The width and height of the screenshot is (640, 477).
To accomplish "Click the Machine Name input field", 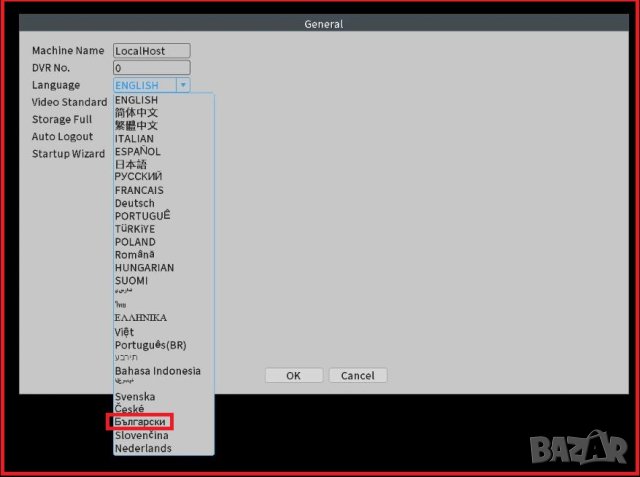I will point(152,51).
